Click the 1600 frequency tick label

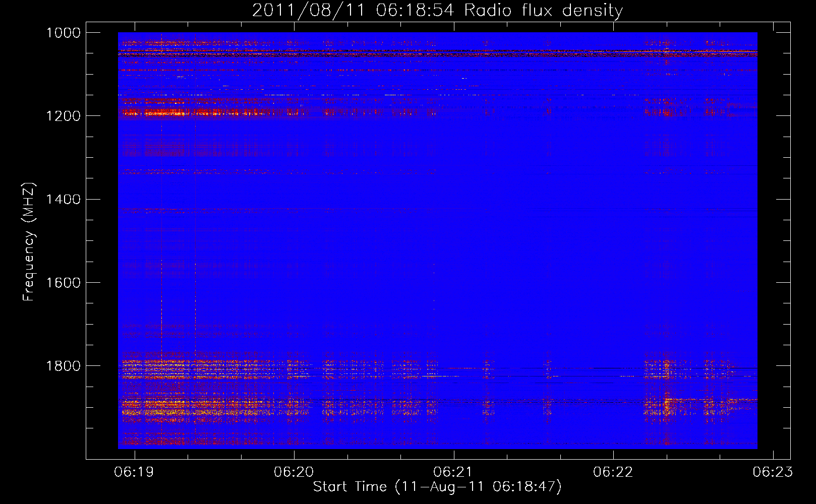63,282
